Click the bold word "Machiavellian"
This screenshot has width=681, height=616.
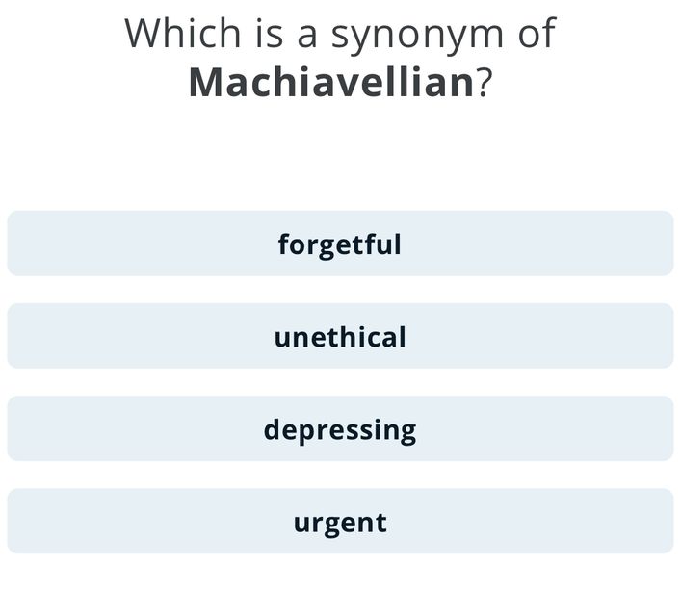pos(331,83)
